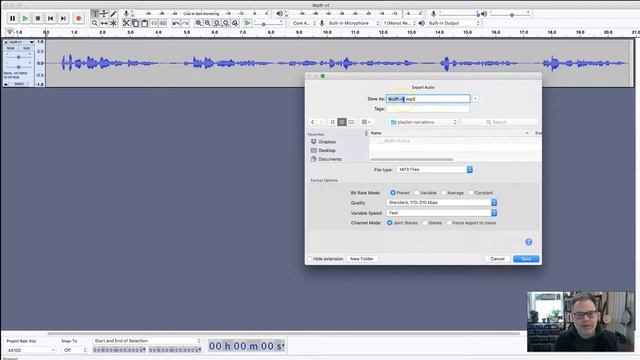Skip to start of the track
The width and height of the screenshot is (640, 360).
tap(51, 18)
